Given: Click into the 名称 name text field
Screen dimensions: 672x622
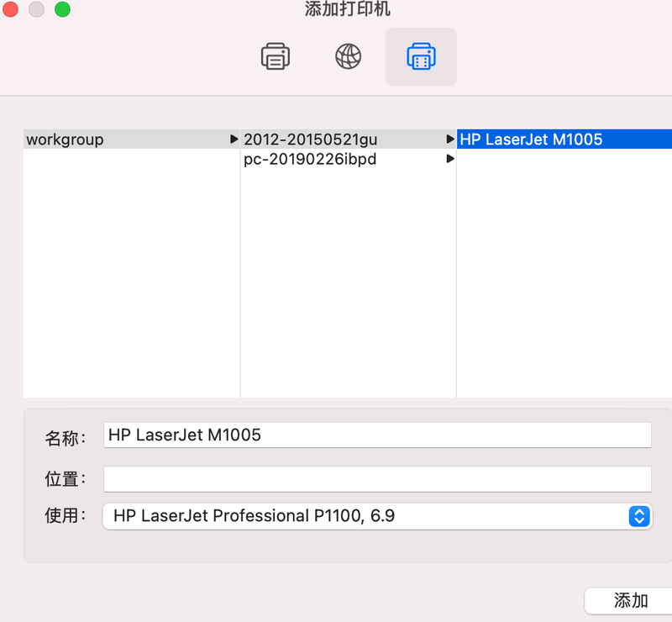Looking at the screenshot, I should tap(376, 435).
